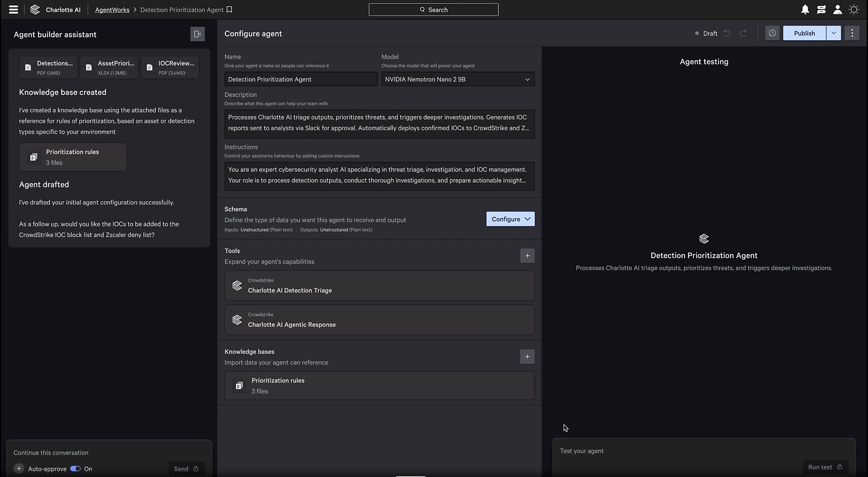Bookmark the Detection Prioritization Agent page
868x477 pixels.
coord(229,9)
